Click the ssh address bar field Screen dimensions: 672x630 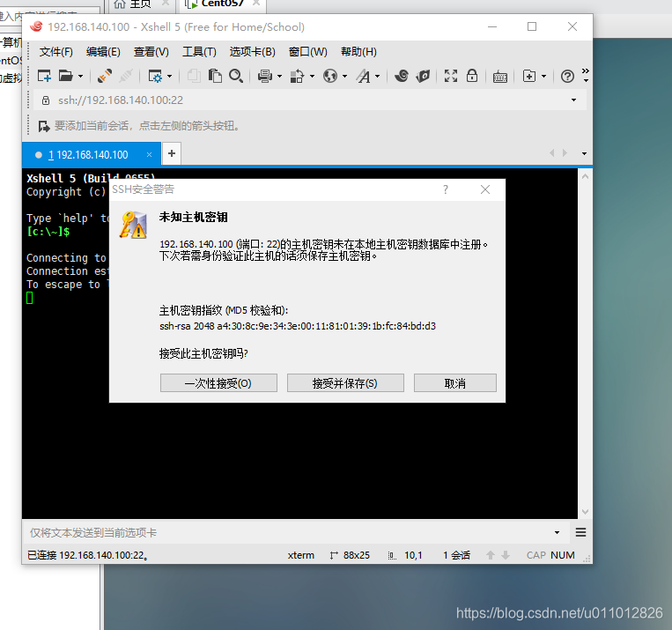click(x=309, y=100)
